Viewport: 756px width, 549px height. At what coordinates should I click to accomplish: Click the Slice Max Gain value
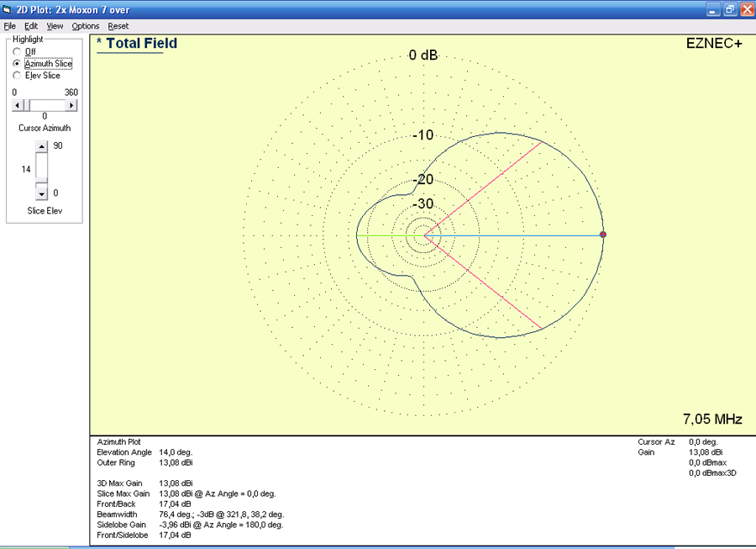pos(218,494)
